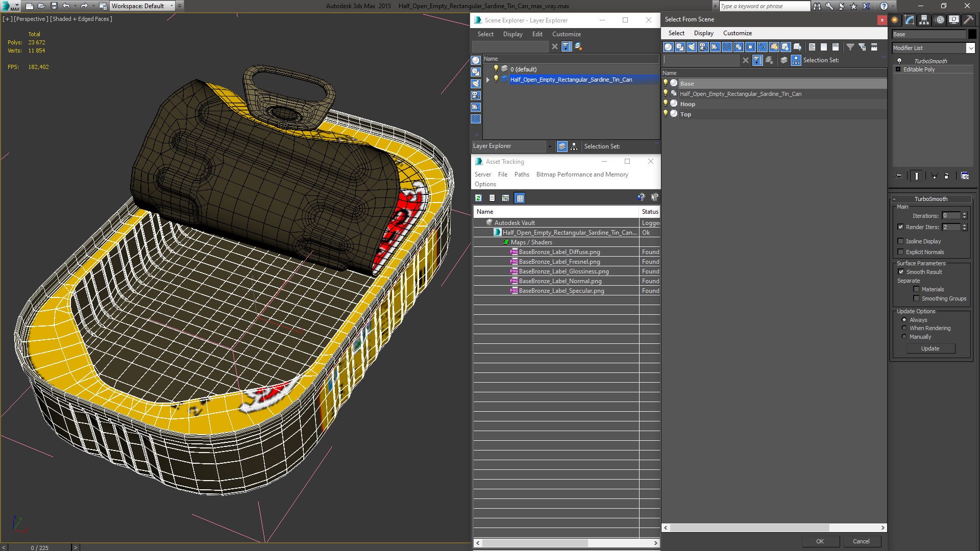Toggle the Smooth Result checkbox
This screenshot has height=551, width=980.
click(x=901, y=272)
